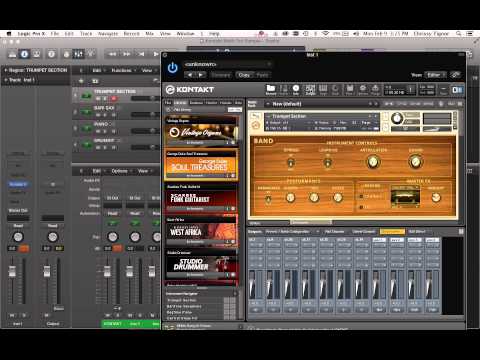The width and height of the screenshot is (480, 360).
Task: Switch to Kontakt Files browser tab
Action: pyautogui.click(x=168, y=103)
